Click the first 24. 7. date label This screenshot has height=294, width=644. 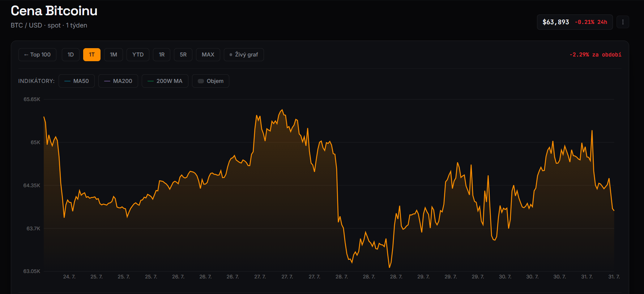tap(69, 277)
